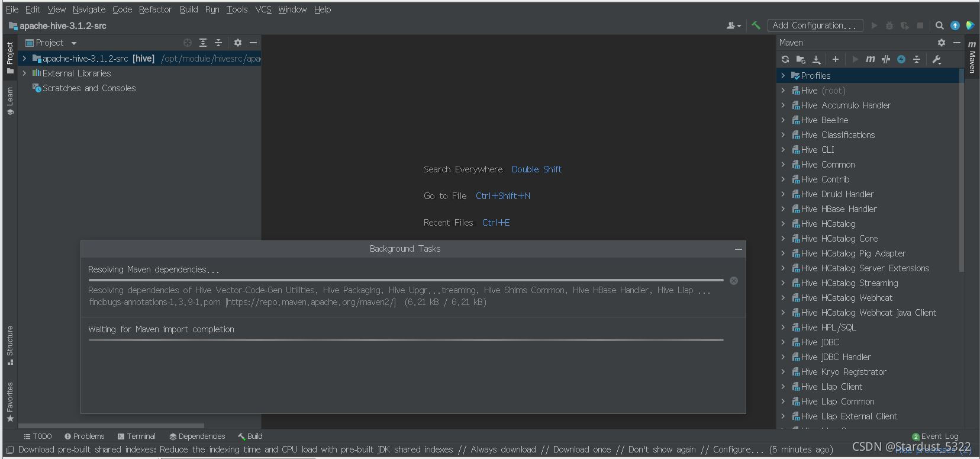980x459 pixels.
Task: Click Download Sources and Documentation icon
Action: tap(817, 59)
